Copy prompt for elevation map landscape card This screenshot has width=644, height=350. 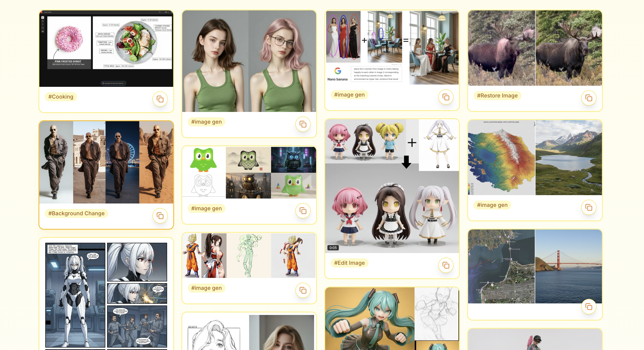tap(589, 208)
